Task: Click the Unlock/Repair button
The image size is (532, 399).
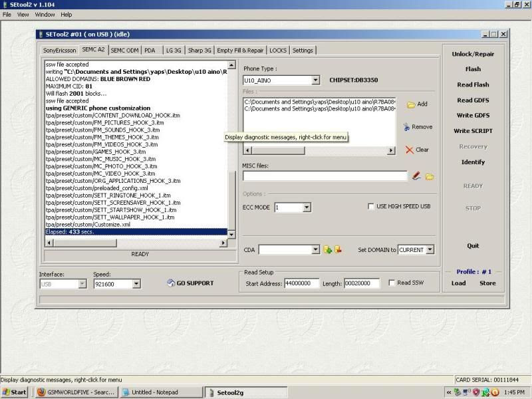Action: click(473, 55)
